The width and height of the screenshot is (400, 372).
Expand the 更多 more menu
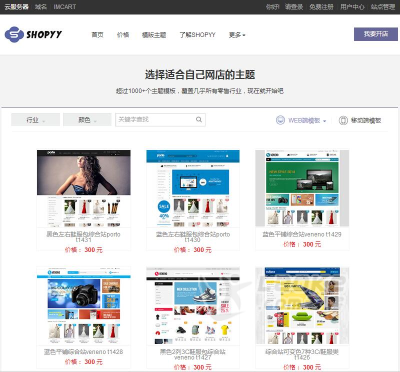(237, 35)
